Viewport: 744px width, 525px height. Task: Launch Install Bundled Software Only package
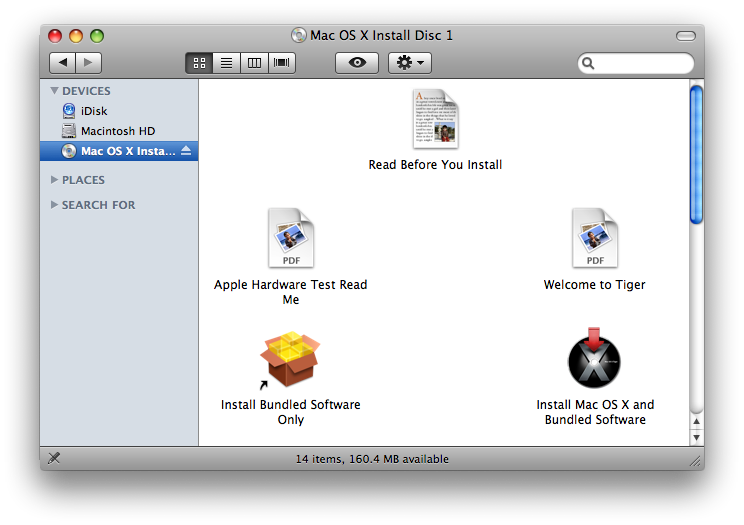pos(290,360)
